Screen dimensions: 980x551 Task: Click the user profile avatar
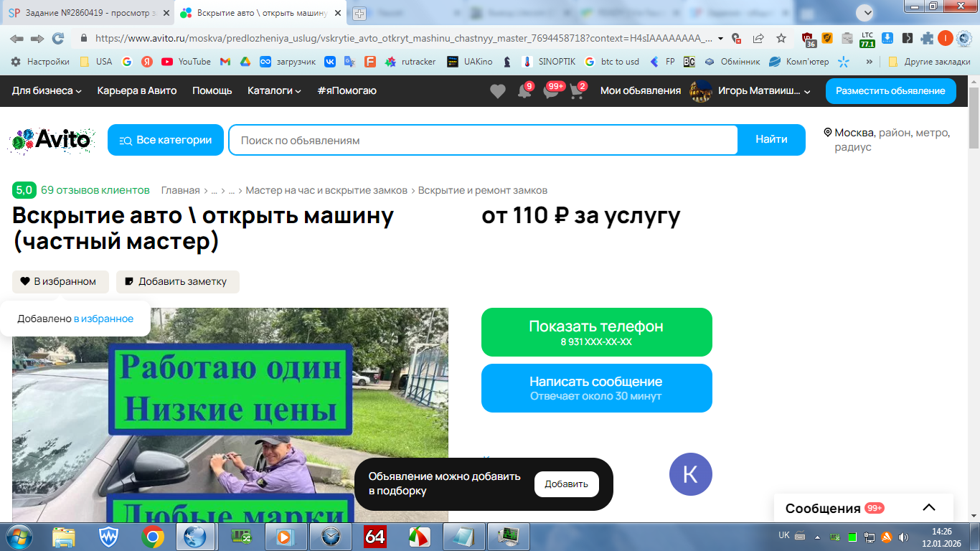[700, 91]
